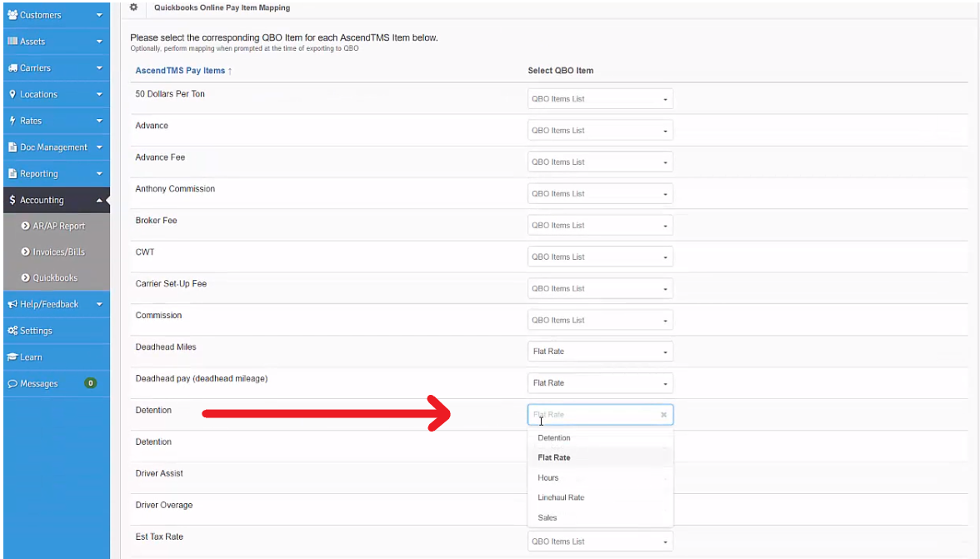Click the Driver Overage row label
Screen dimensions: 980x559
[163, 506]
